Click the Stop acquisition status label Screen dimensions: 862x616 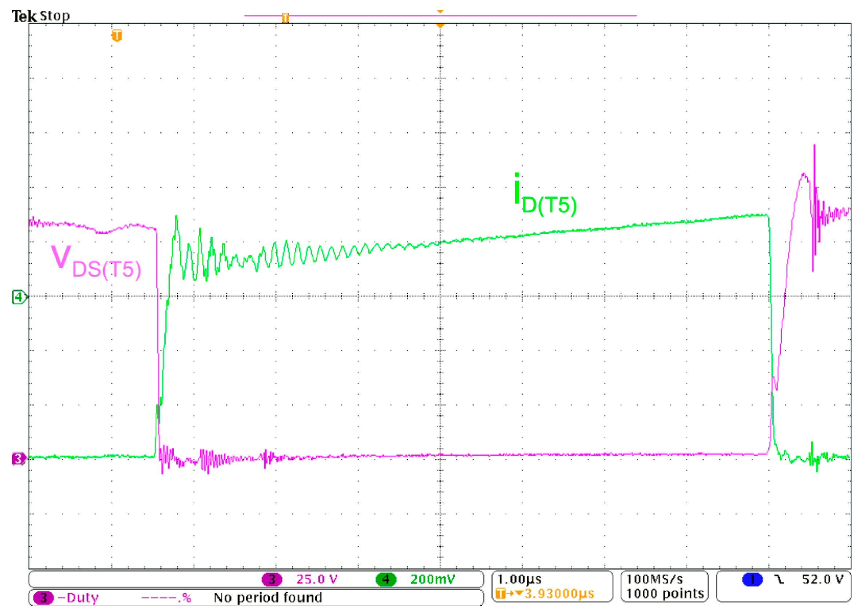coord(55,16)
